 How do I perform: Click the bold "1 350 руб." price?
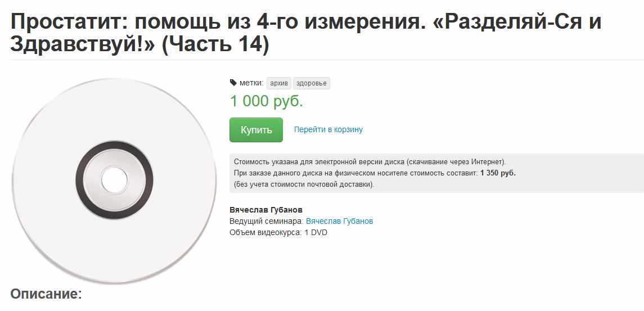(498, 173)
